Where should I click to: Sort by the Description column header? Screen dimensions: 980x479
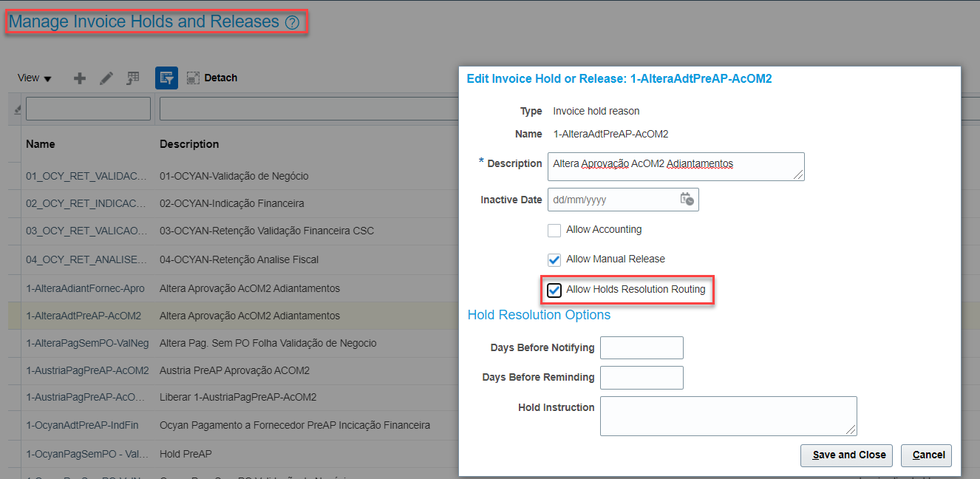pos(189,144)
